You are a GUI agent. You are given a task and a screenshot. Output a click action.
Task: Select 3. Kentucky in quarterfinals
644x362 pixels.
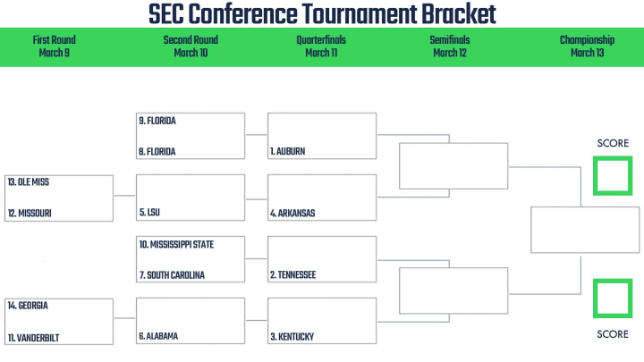[x=292, y=337]
